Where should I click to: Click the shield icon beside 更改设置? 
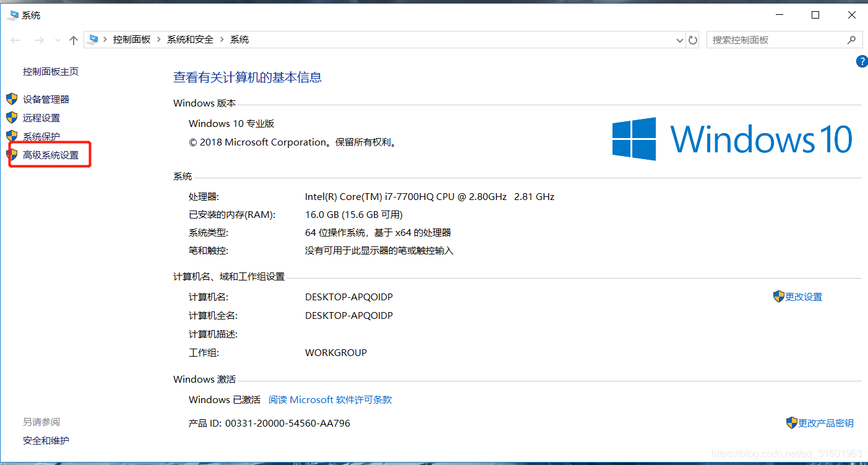[779, 297]
